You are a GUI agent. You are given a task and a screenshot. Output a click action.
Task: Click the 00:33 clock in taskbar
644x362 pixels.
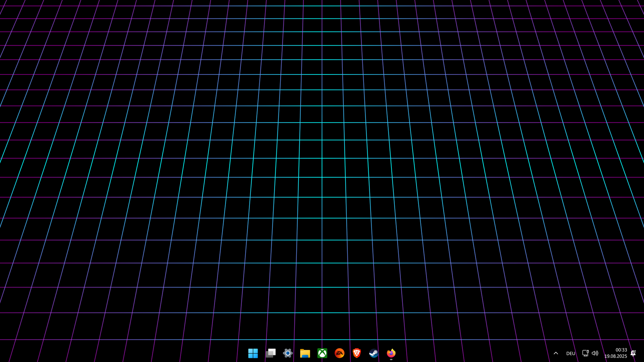point(621,350)
